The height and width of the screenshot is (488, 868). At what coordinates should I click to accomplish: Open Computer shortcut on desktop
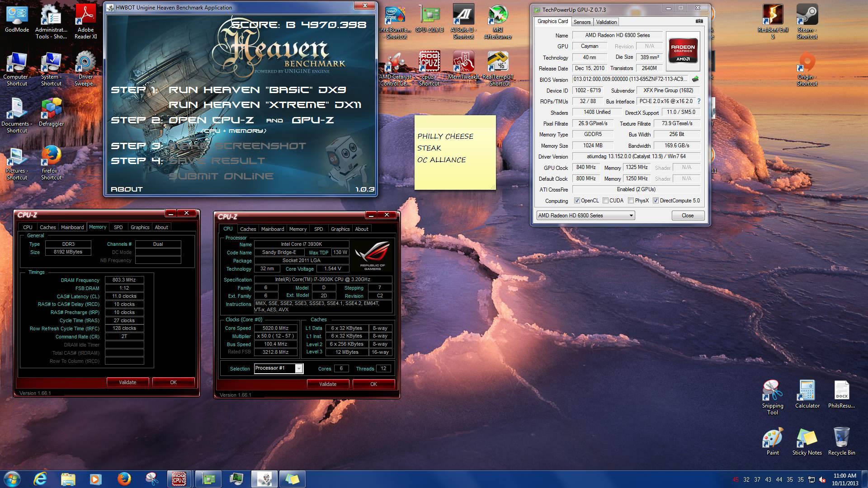17,69
